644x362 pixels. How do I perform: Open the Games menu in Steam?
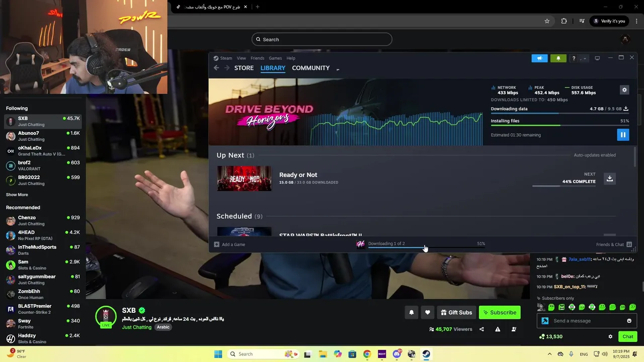275,58
